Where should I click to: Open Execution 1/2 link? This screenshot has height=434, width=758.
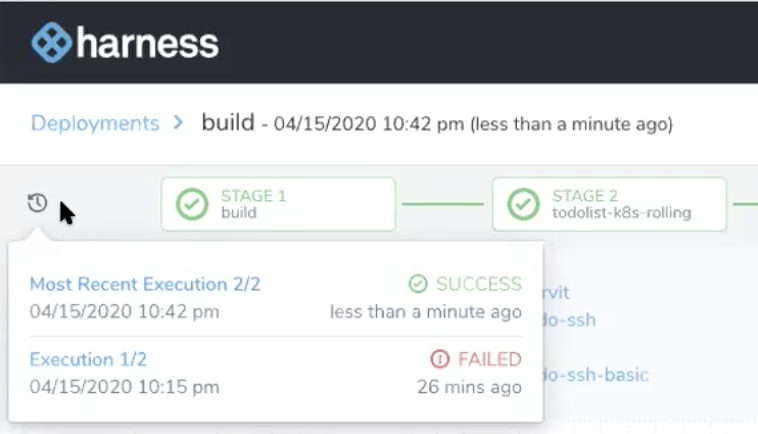pos(88,360)
